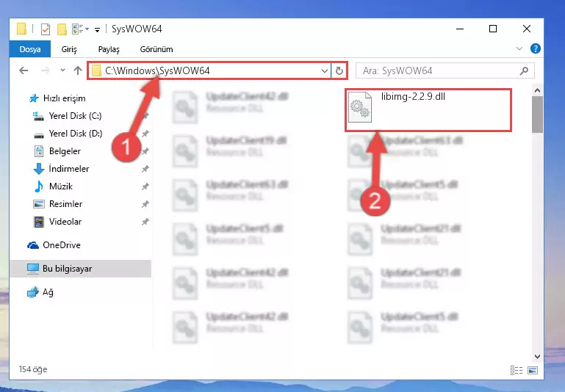Close the SysWOW64 window
565x392 pixels.
coord(527,29)
